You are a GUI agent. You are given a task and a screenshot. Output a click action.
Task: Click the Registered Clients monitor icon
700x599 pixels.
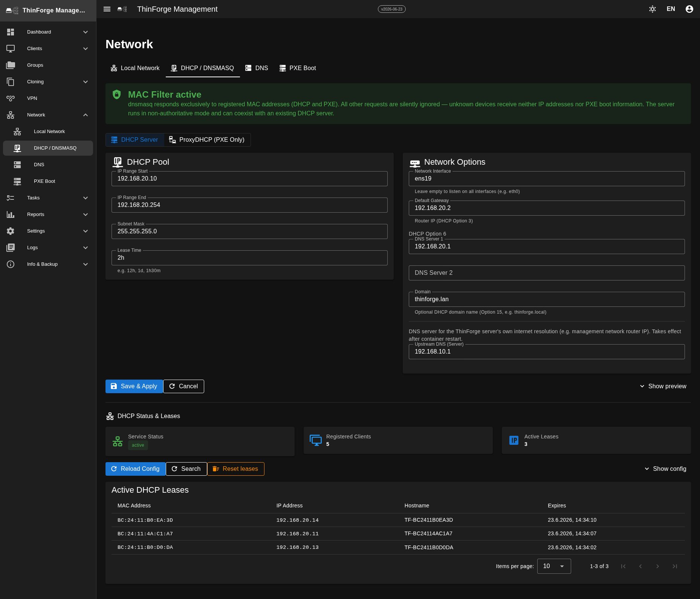(x=316, y=440)
